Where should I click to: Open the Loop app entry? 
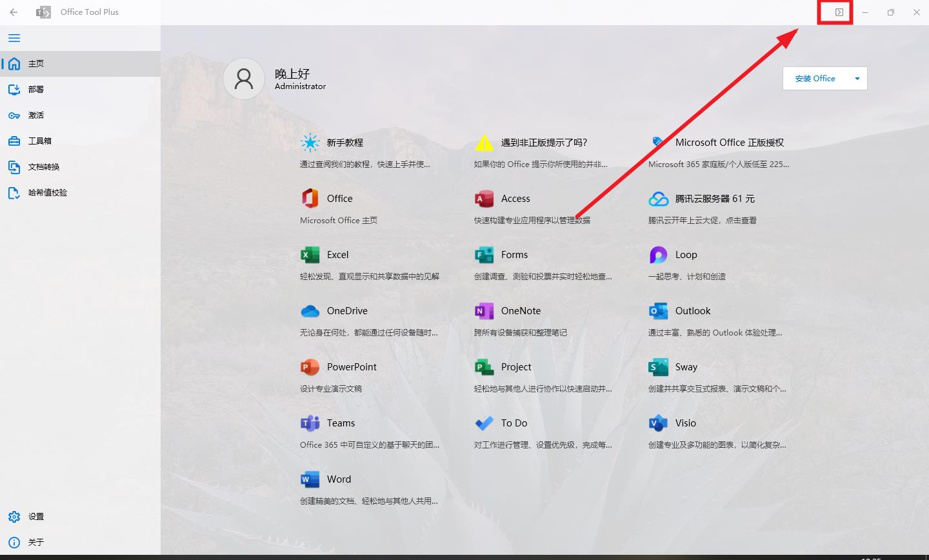tap(658, 255)
